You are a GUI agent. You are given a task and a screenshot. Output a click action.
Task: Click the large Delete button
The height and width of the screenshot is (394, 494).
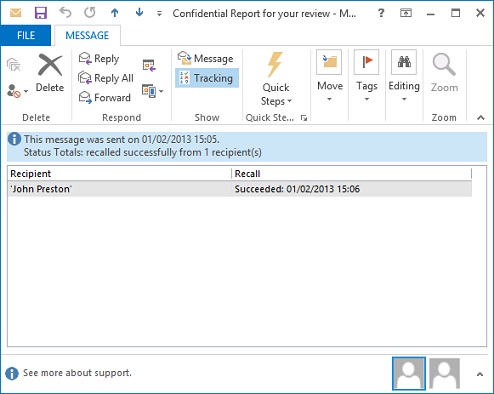[50, 73]
